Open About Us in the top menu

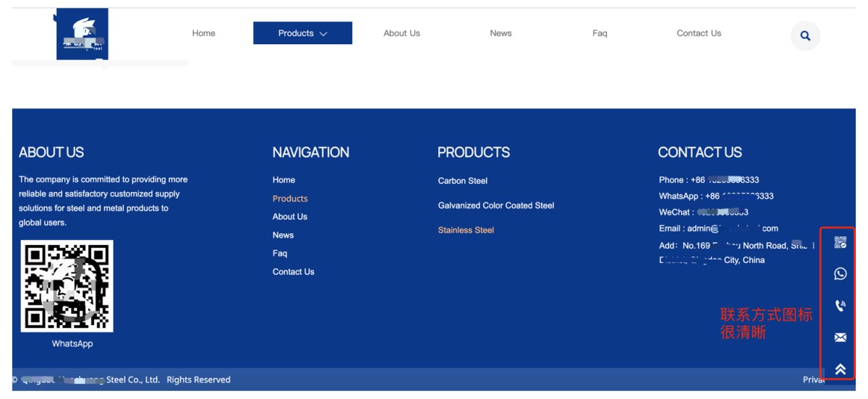pyautogui.click(x=401, y=33)
